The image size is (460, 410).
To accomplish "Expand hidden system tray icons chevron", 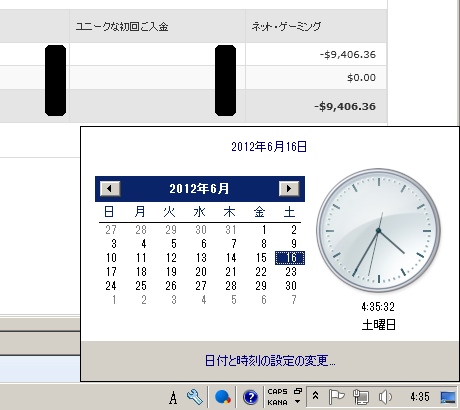I will [x=315, y=396].
